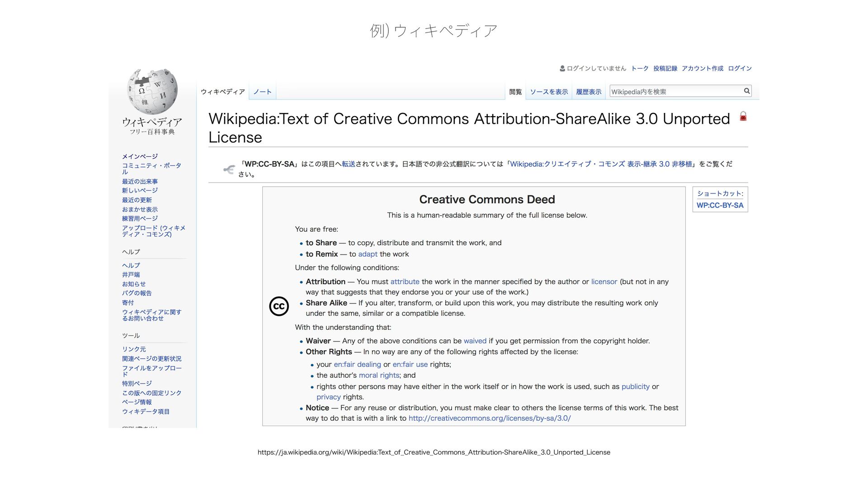Click the ログイン link

740,69
